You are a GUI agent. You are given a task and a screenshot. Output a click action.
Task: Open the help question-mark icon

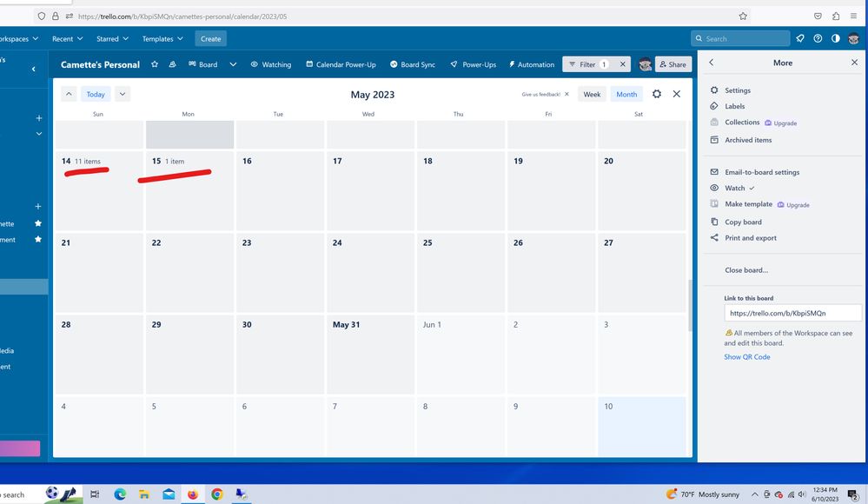(x=818, y=39)
